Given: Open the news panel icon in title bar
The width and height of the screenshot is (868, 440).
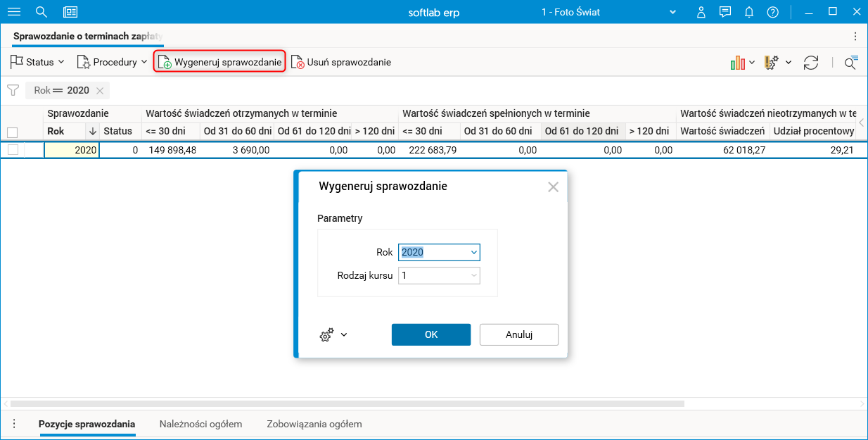Looking at the screenshot, I should click(70, 12).
